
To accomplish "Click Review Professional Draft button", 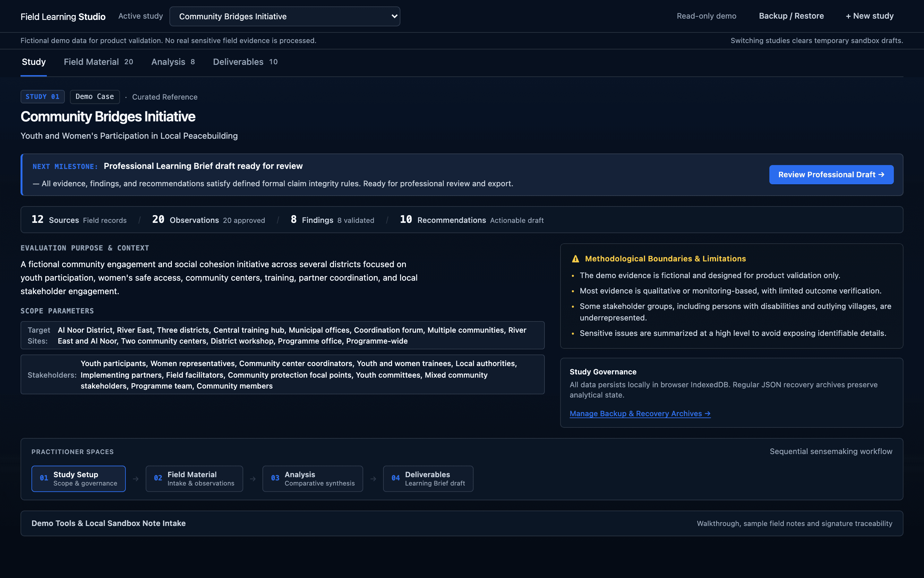I will [831, 175].
